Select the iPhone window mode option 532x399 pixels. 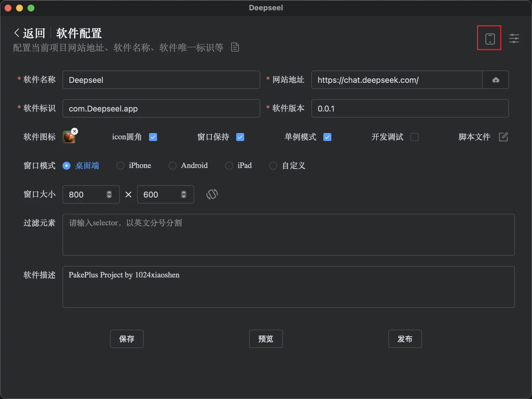(120, 166)
